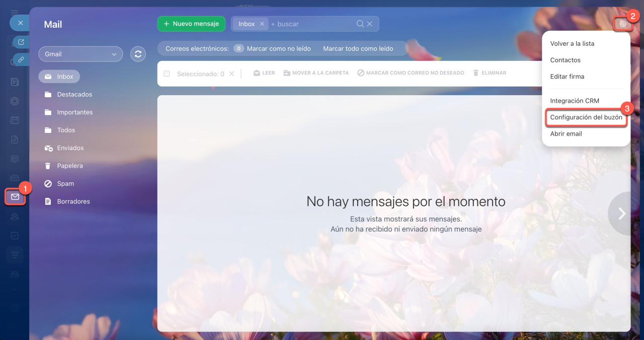Open the Enviados folder
The image size is (644, 340).
pos(70,148)
